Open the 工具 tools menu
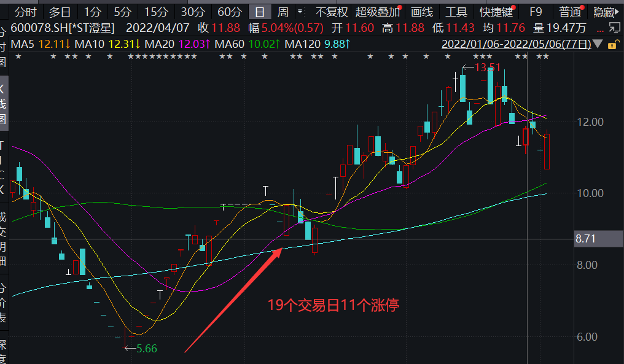 click(x=456, y=12)
